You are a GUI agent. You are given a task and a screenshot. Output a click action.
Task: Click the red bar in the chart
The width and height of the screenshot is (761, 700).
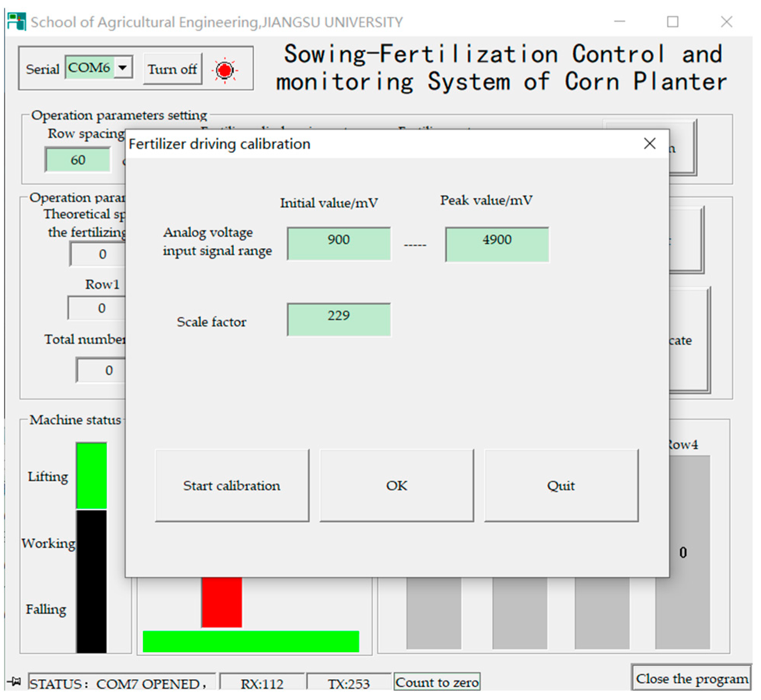222,601
